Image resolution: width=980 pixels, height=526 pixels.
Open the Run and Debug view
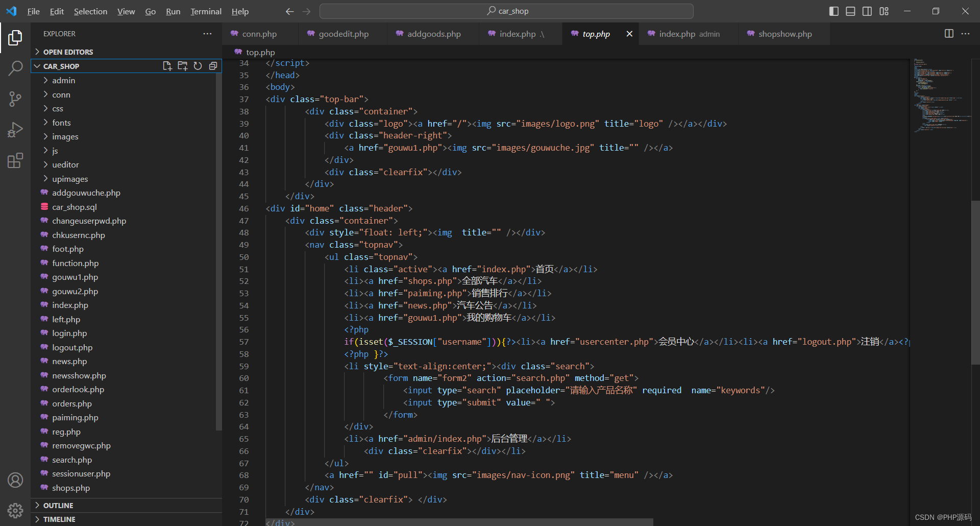click(15, 130)
